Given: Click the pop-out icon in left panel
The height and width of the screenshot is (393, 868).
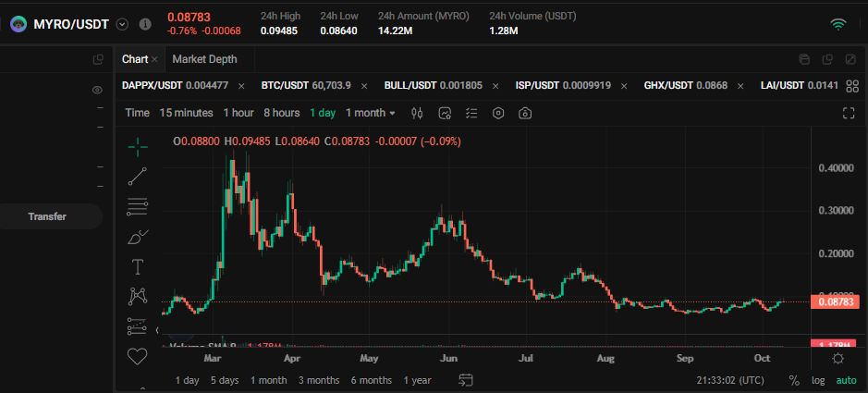Looking at the screenshot, I should pos(98,59).
